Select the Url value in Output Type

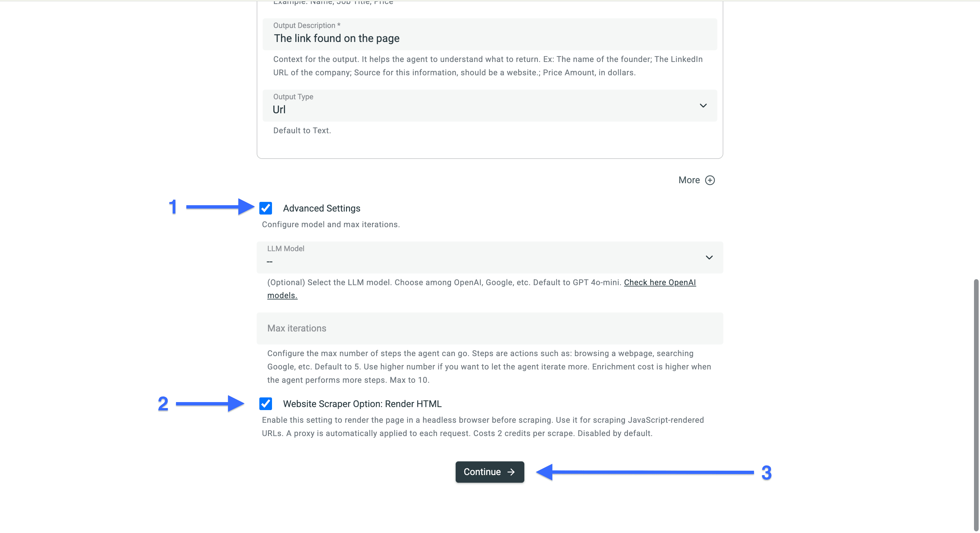coord(279,110)
